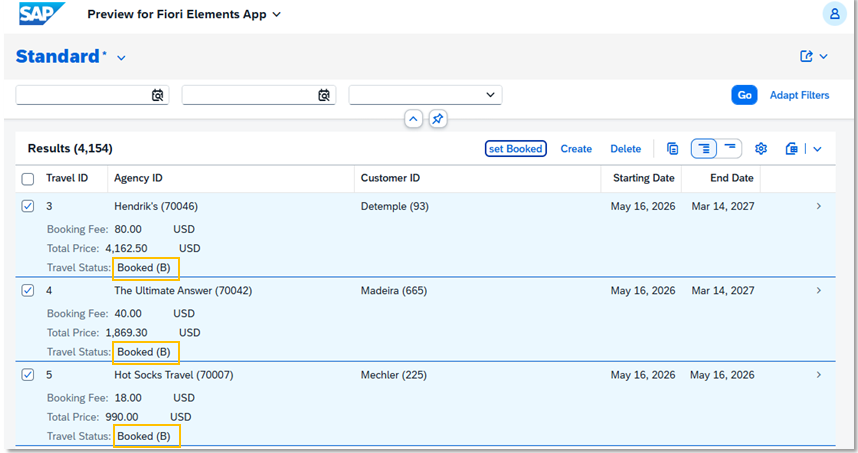Click booking fee 80.00
This screenshot has height=453, width=858.
[128, 229]
